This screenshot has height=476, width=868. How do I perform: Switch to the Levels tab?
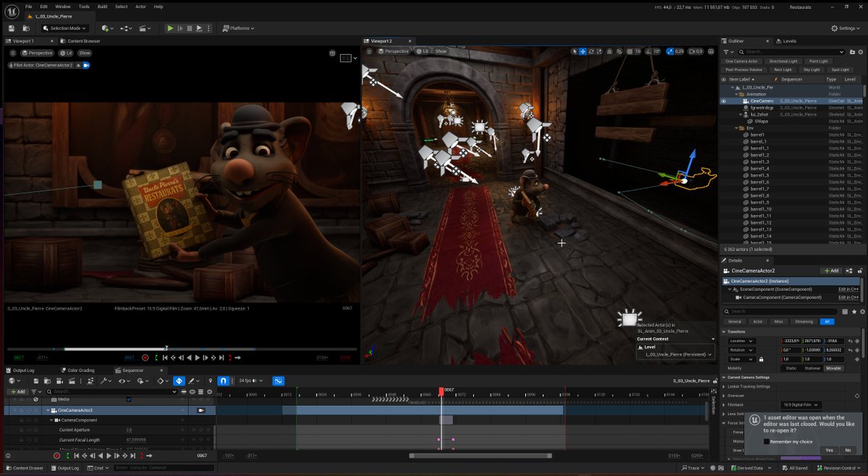(x=785, y=41)
